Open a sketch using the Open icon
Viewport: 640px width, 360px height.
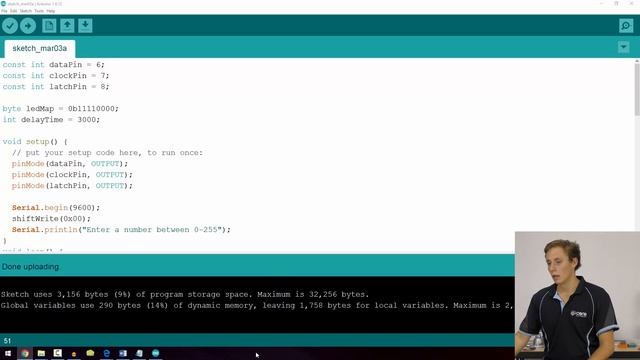coord(67,25)
